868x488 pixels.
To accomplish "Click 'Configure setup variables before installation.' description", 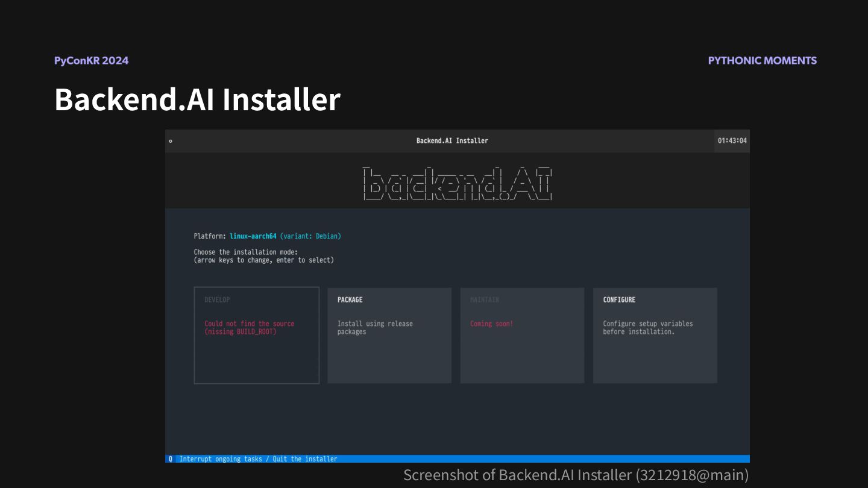I will [x=648, y=328].
